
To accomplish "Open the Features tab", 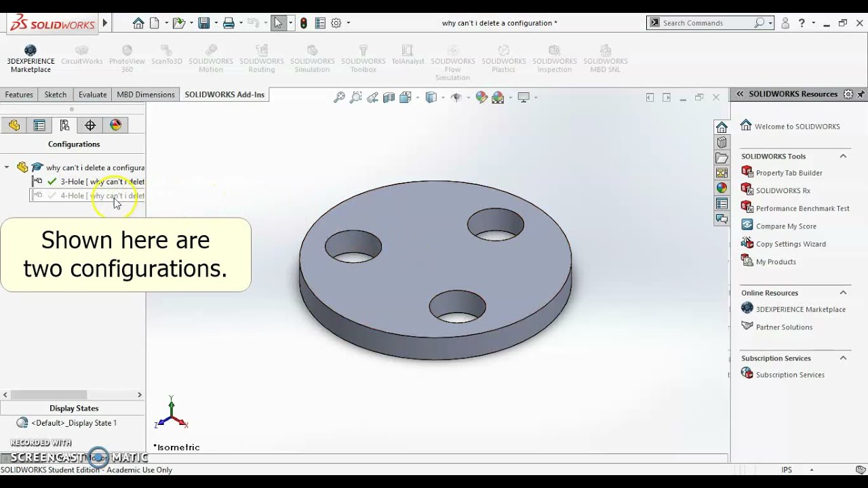I will (x=19, y=95).
